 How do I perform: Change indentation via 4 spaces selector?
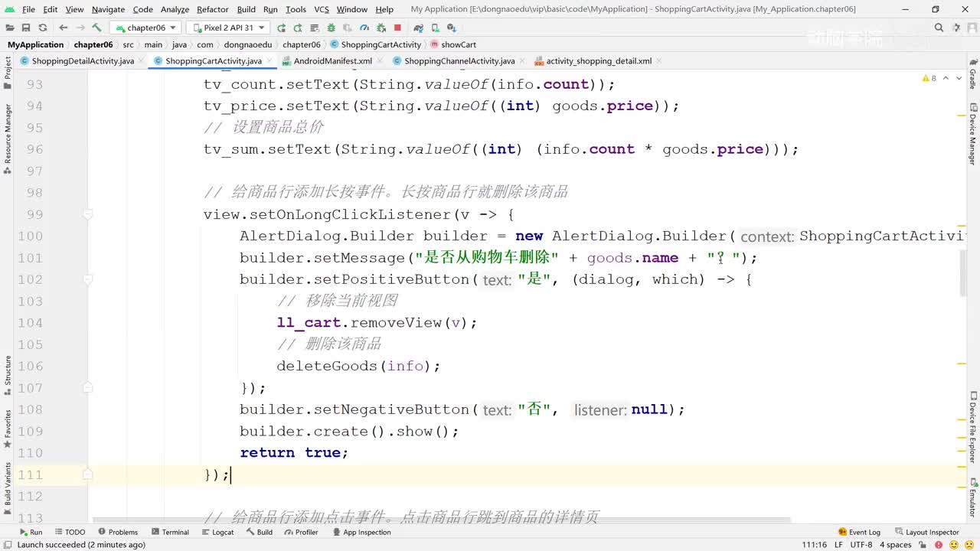895,544
